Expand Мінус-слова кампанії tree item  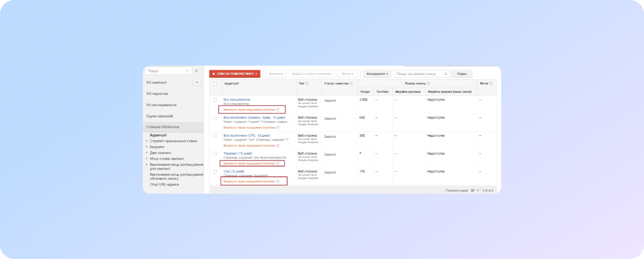pos(147,159)
